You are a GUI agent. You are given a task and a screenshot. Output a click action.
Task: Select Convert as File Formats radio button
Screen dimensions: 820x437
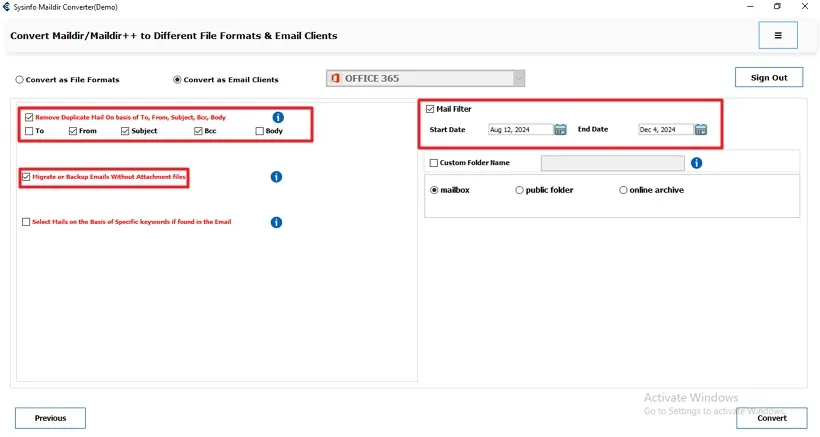point(19,80)
